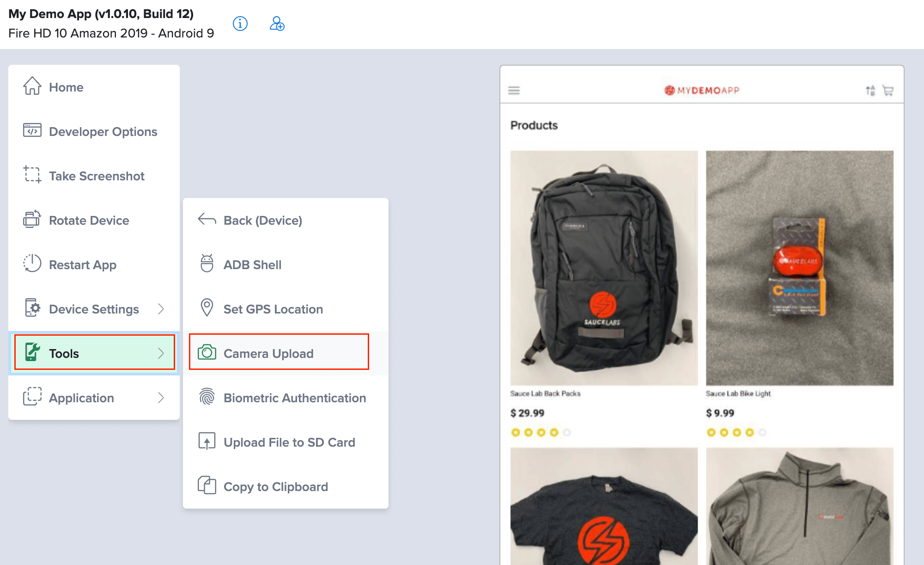
Task: Click the Take Screenshot button
Action: pyautogui.click(x=94, y=176)
